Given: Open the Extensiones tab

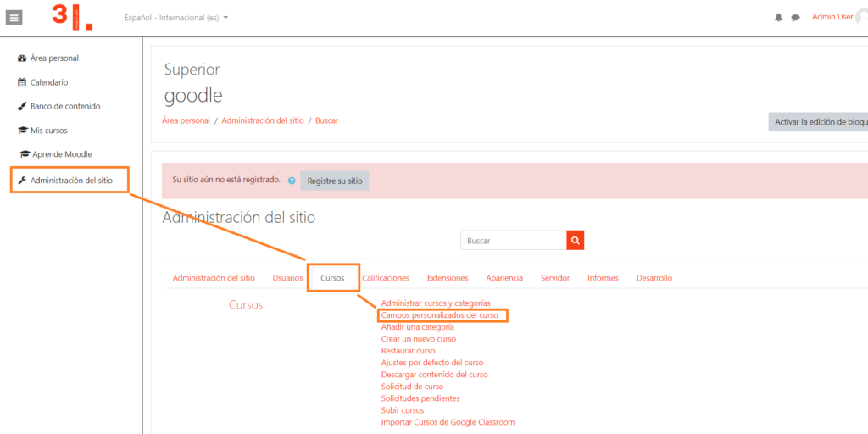Looking at the screenshot, I should coord(448,278).
